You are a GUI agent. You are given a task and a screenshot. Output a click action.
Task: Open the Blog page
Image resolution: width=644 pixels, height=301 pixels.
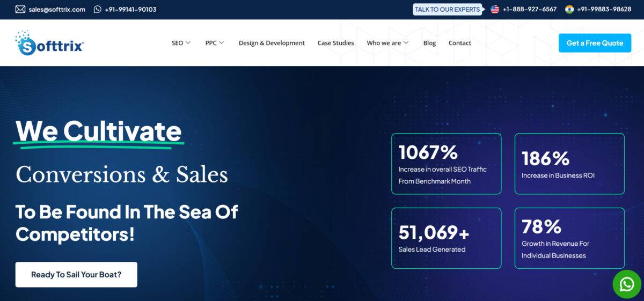pos(429,43)
